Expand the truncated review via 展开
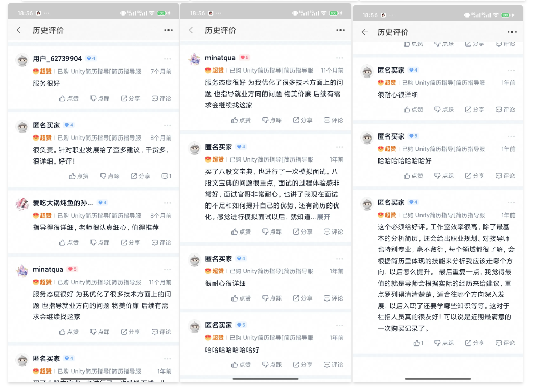This screenshot has height=392, width=537. tap(323, 217)
